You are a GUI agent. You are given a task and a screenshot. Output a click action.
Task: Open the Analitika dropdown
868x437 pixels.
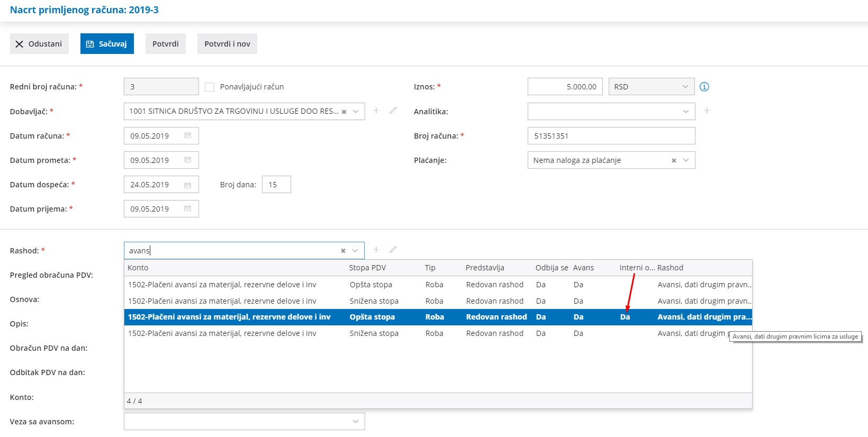tap(685, 112)
